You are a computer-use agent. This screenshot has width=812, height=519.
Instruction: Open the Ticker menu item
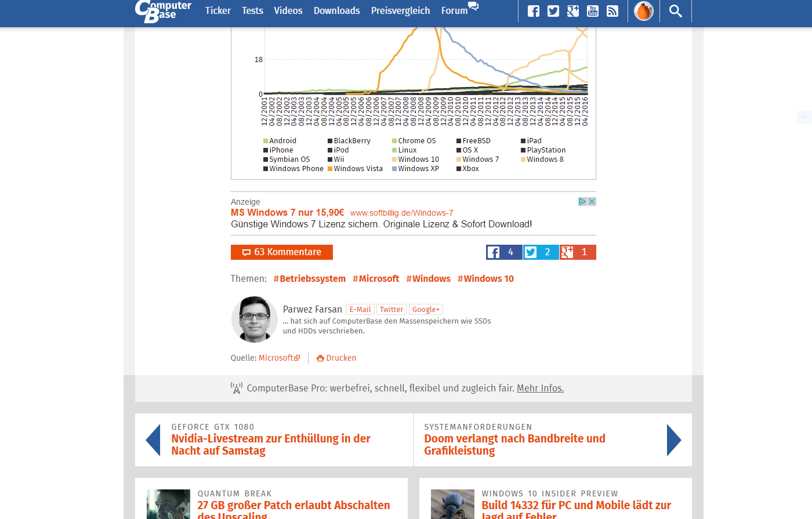point(218,10)
